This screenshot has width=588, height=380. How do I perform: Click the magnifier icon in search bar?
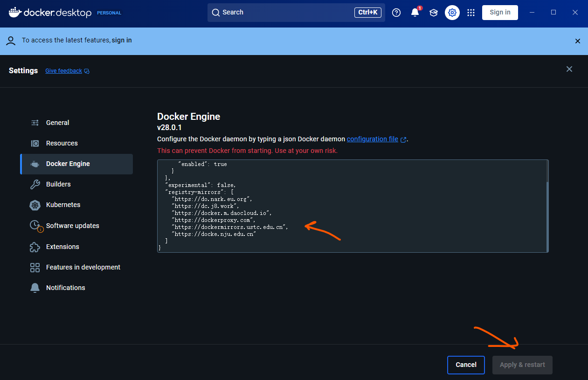coord(215,13)
